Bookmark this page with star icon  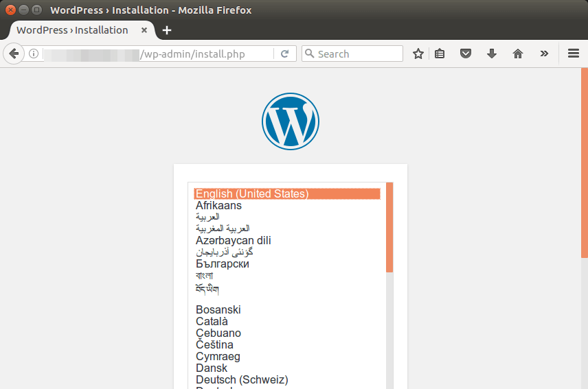418,54
